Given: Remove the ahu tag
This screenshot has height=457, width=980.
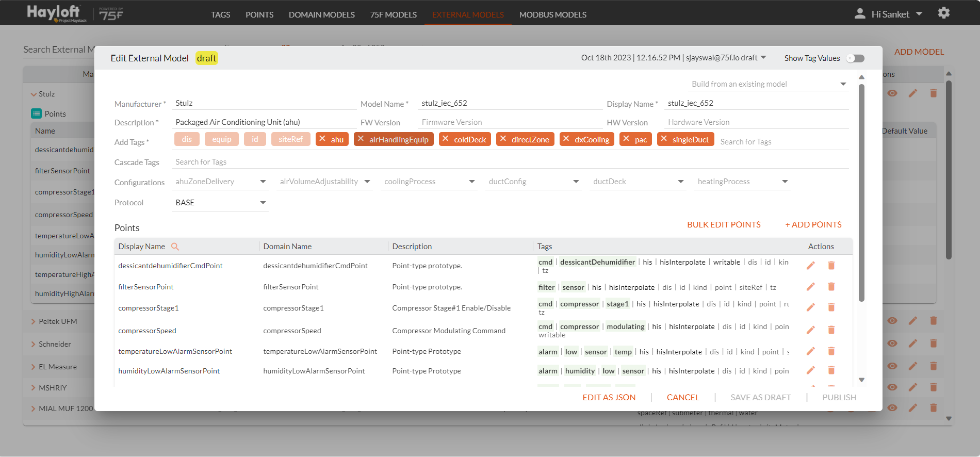Looking at the screenshot, I should click(x=322, y=139).
